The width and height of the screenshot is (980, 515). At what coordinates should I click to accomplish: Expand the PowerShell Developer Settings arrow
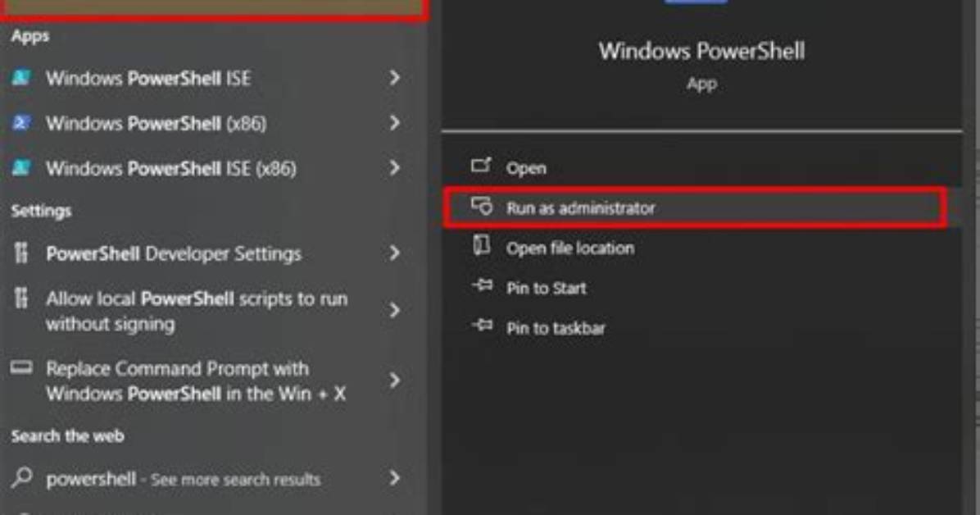394,253
